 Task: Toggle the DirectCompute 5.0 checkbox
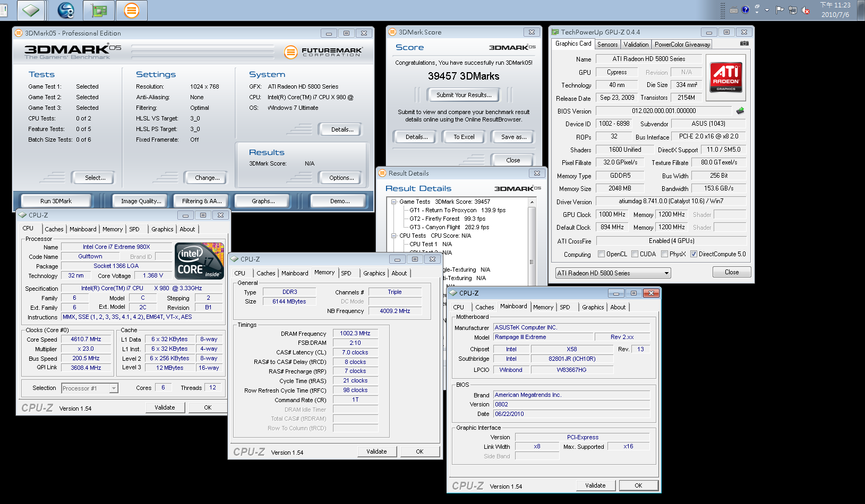[693, 254]
